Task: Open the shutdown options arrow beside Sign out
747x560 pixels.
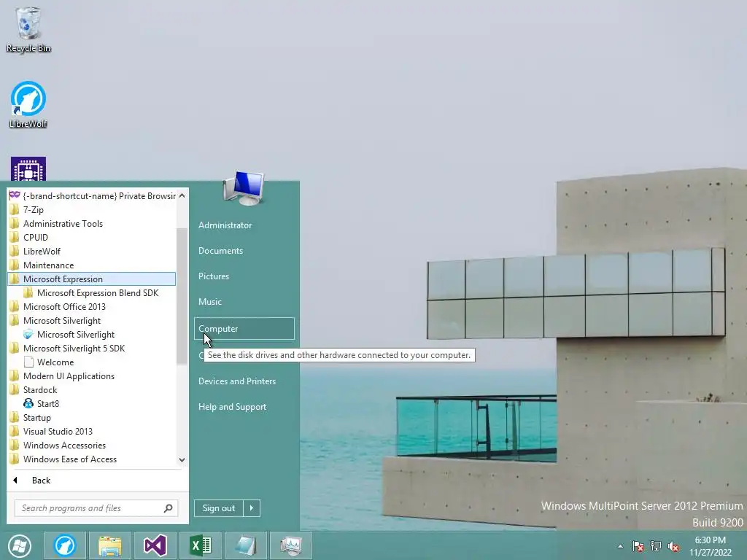Action: [x=252, y=508]
